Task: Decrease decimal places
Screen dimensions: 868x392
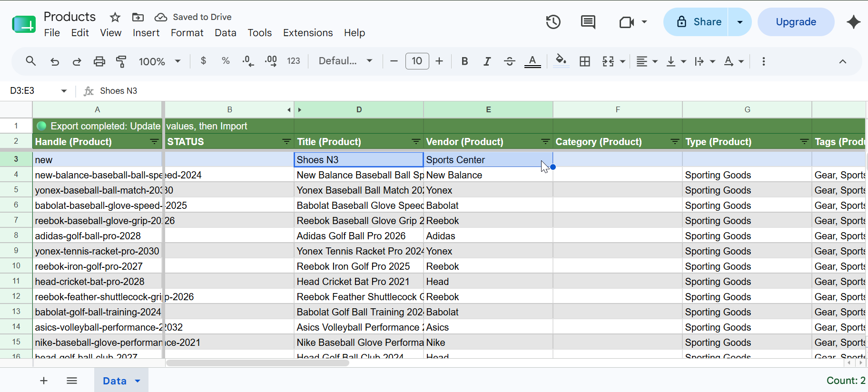Action: point(248,61)
